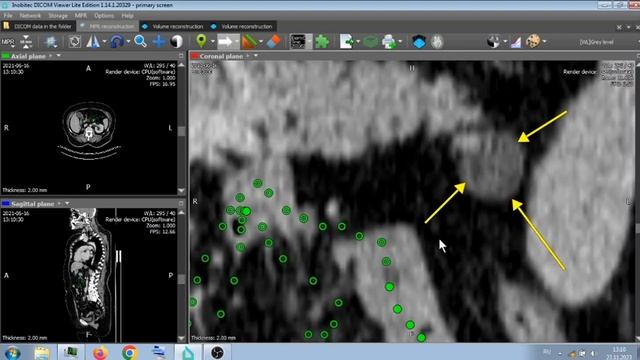Click the export document icon with green arrow
640x360 pixels.
pos(347,42)
